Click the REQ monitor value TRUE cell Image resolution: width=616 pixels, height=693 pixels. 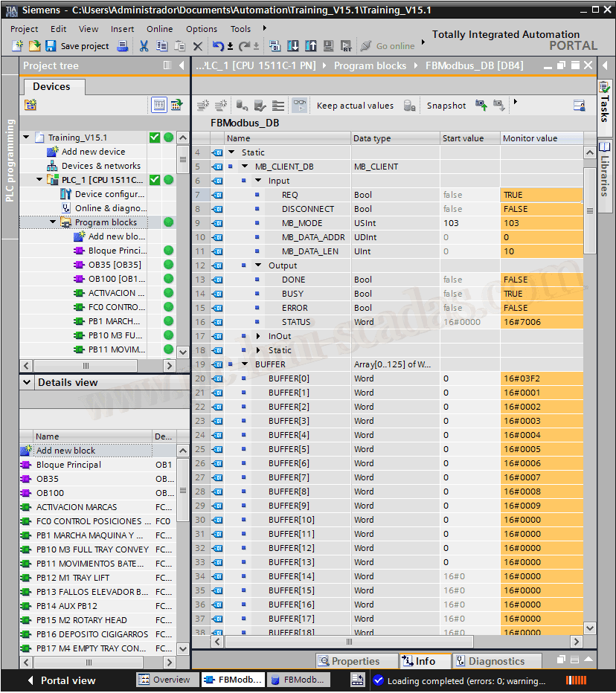pos(542,195)
